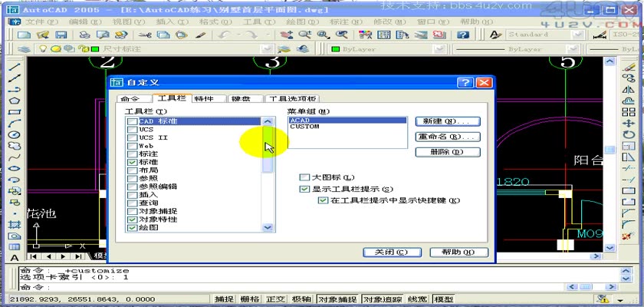
Task: Toggle the Web toolbar checkbox
Action: [x=132, y=146]
